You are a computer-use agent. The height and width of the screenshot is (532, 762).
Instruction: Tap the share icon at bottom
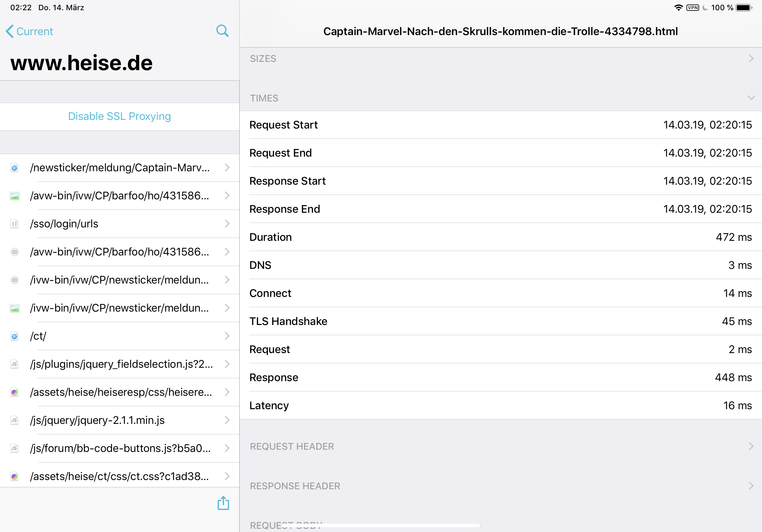(223, 503)
